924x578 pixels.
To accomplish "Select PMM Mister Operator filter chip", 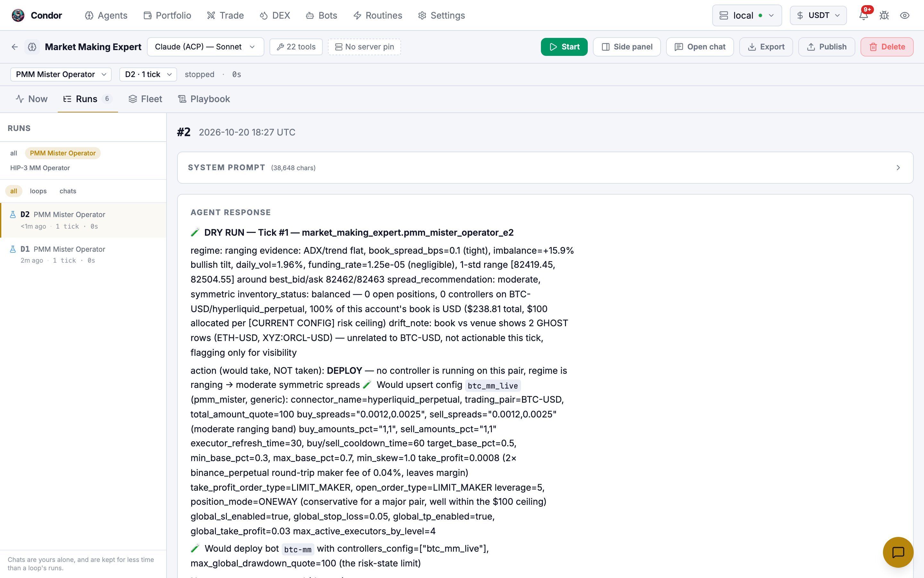I will 63,153.
